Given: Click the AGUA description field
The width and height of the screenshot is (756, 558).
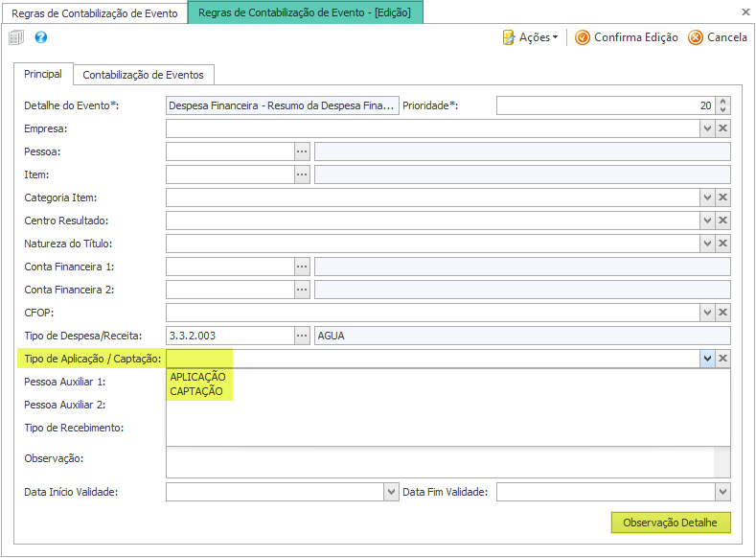Looking at the screenshot, I should (x=522, y=336).
